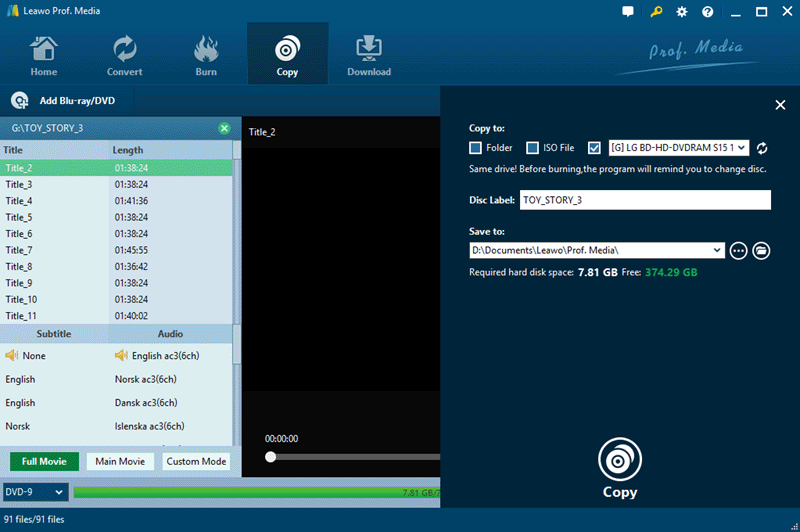The image size is (800, 532).
Task: Remove the G:\TOY_STORY_3 source with green X
Action: pos(224,128)
